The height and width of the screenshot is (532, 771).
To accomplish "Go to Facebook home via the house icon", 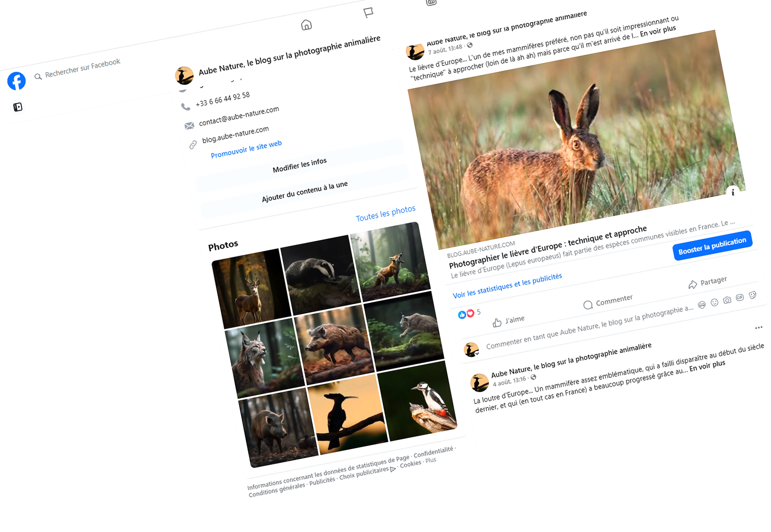I will tap(306, 25).
